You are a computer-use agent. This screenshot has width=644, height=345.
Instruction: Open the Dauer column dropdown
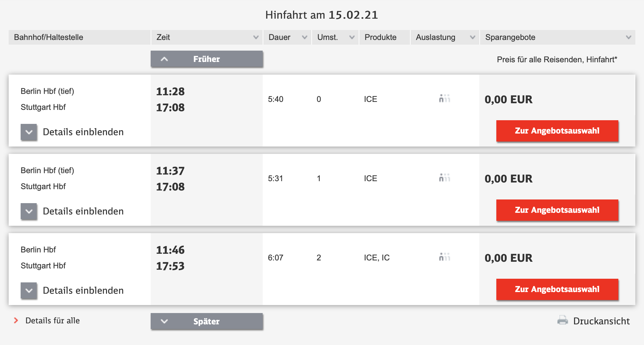304,37
